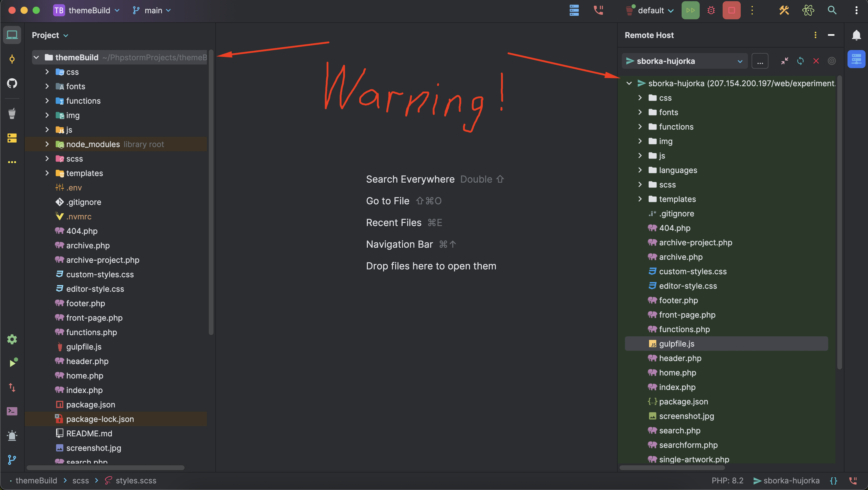Open the build tools hammer icon

pos(784,10)
